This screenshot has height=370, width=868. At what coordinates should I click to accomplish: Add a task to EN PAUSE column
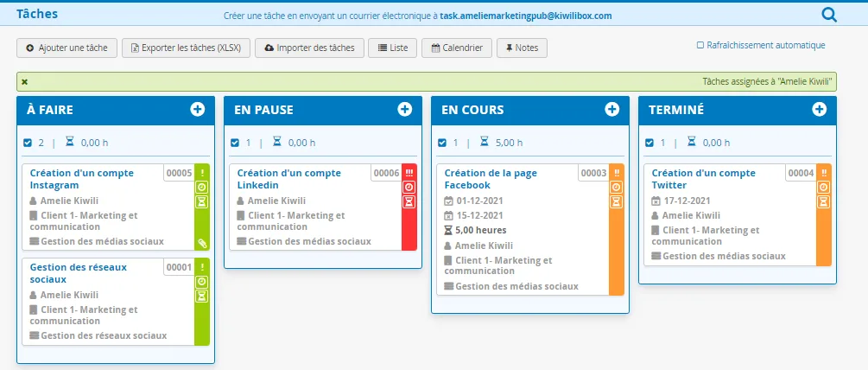click(x=405, y=110)
